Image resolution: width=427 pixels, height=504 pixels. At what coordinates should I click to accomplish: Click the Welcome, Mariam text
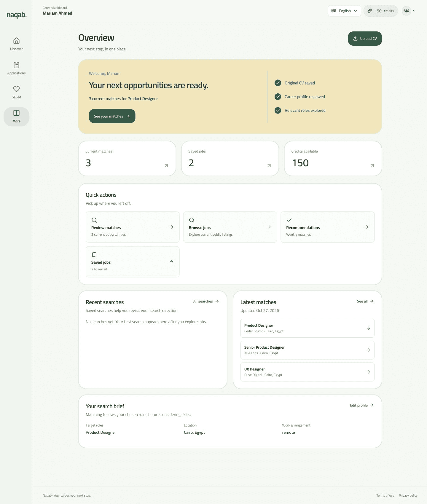(x=105, y=74)
